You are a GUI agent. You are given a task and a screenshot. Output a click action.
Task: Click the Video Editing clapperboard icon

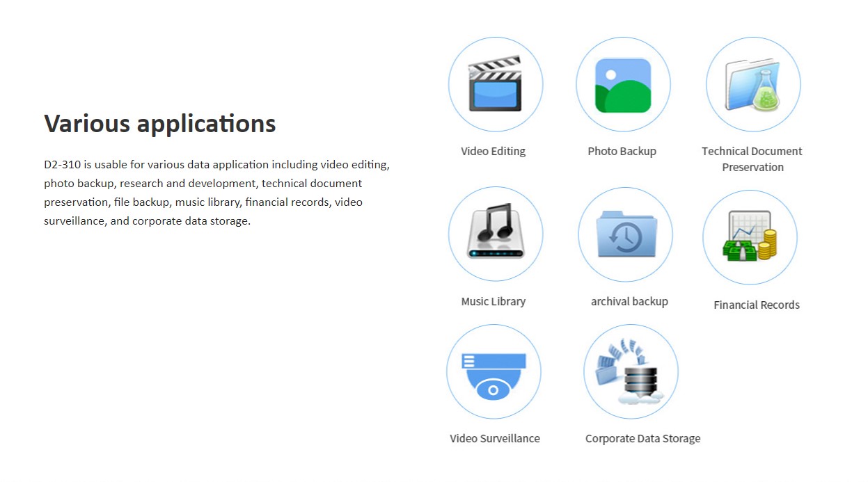click(x=495, y=84)
